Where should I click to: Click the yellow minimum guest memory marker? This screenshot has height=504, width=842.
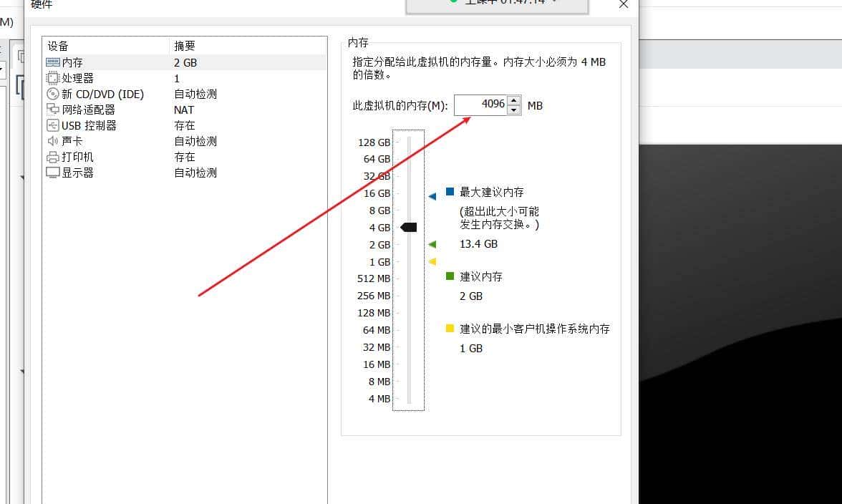click(432, 261)
